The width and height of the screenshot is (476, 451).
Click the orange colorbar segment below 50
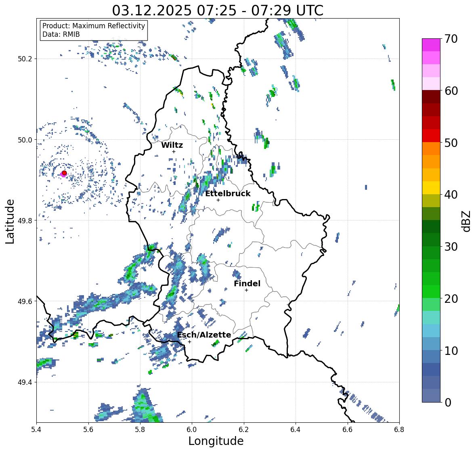click(x=431, y=149)
